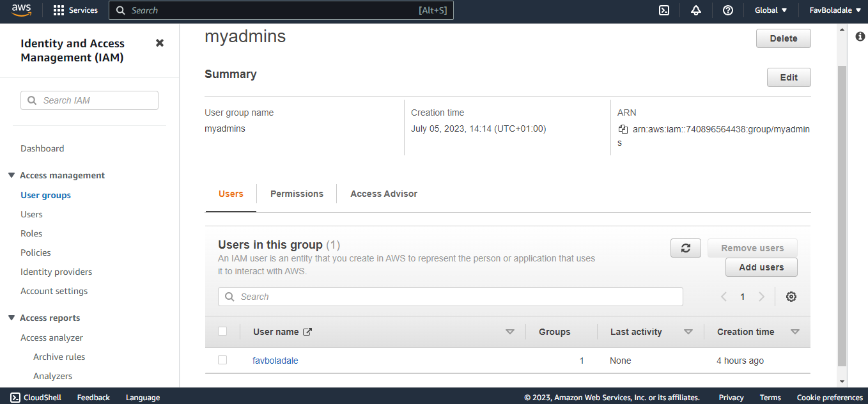This screenshot has height=404, width=868.
Task: Close the IAM navigation pane
Action: pos(160,43)
